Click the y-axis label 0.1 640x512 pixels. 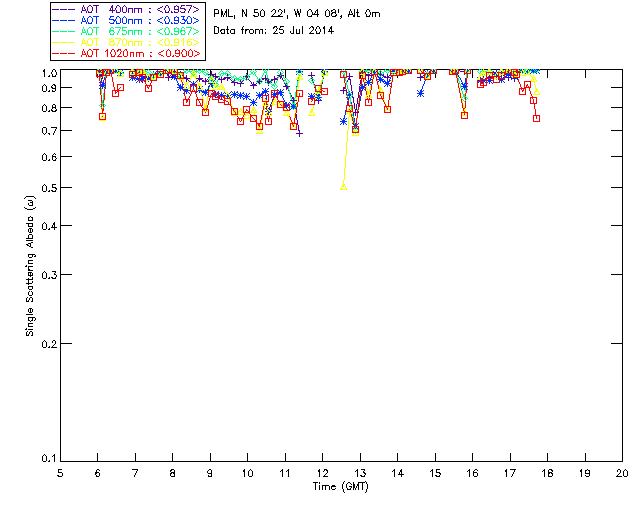(x=49, y=459)
